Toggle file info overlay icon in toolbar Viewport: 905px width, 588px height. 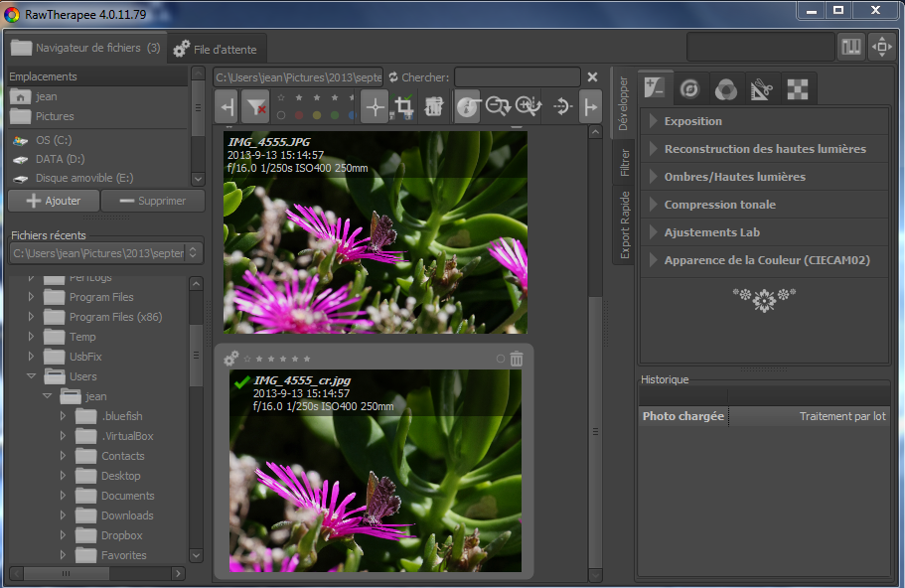pos(468,106)
